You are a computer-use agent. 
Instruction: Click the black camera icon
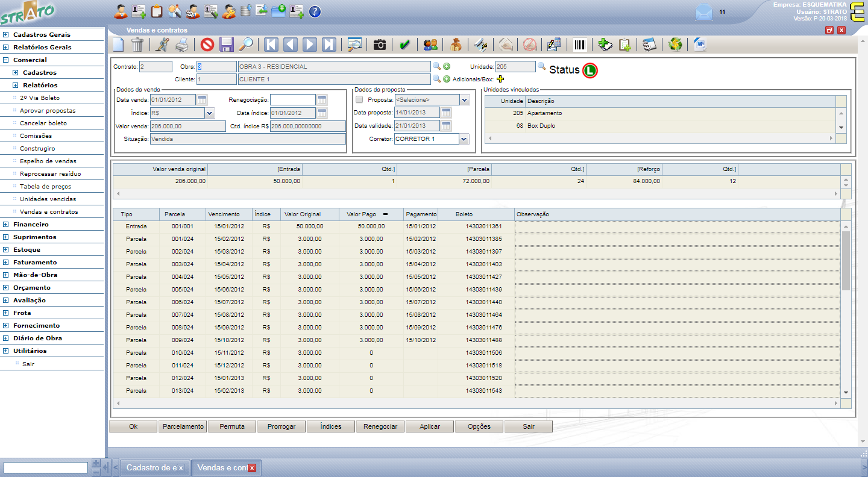click(x=379, y=45)
